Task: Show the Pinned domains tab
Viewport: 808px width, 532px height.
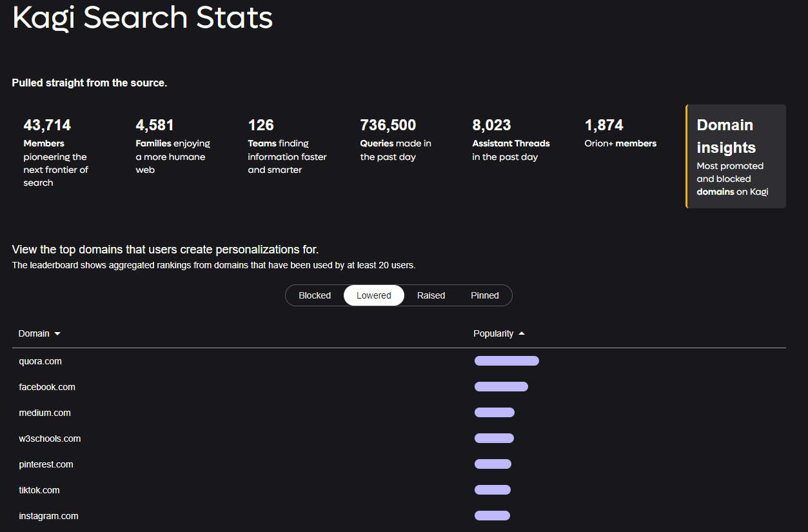Action: tap(485, 295)
